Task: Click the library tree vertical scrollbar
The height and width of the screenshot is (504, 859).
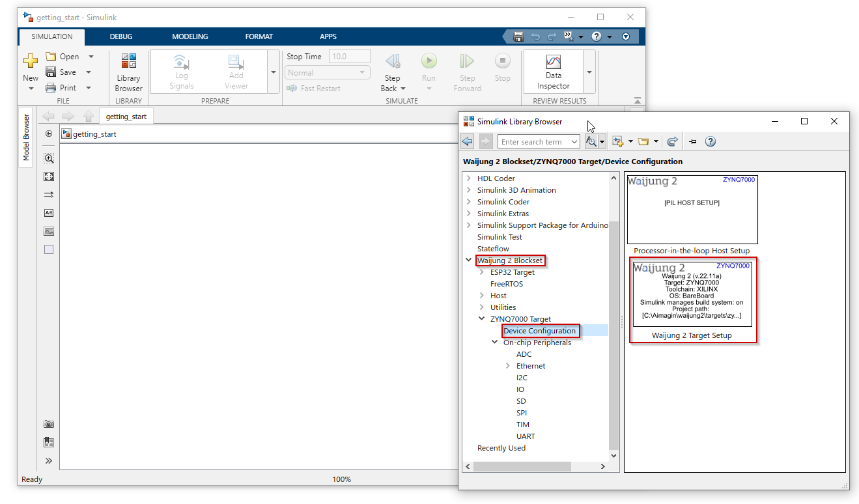Action: (x=613, y=335)
